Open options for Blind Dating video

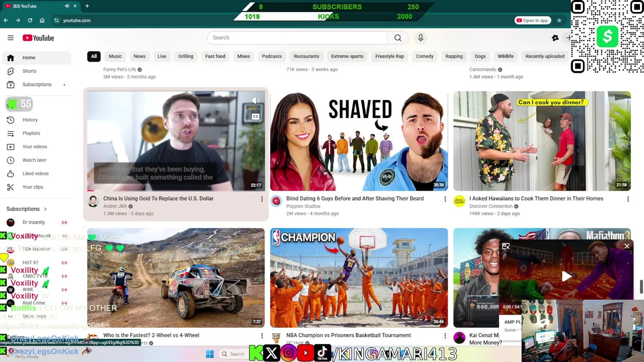[x=445, y=199]
